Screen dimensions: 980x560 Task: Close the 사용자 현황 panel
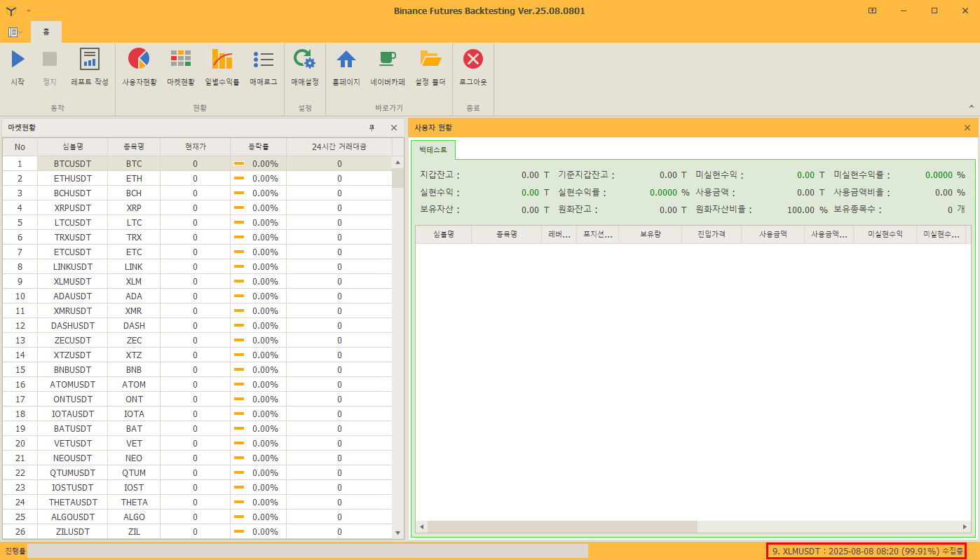click(967, 128)
